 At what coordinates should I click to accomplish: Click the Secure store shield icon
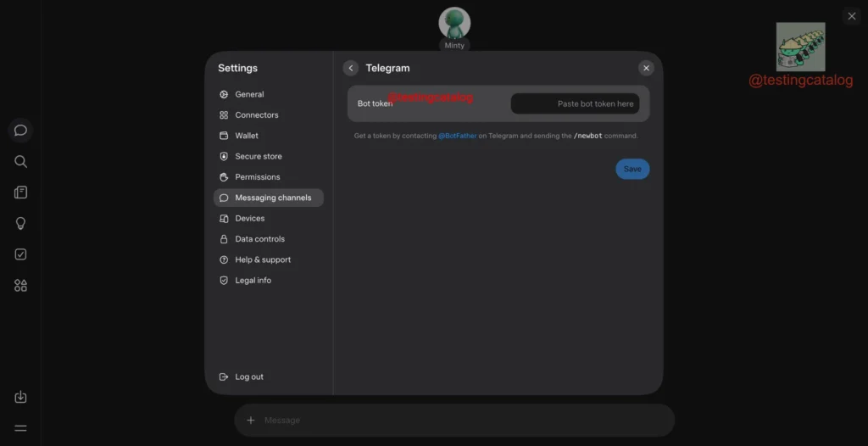[x=224, y=157]
